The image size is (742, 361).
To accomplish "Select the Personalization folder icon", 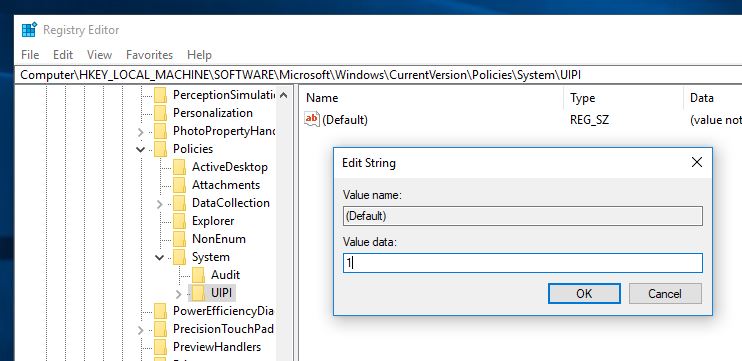I will (161, 113).
